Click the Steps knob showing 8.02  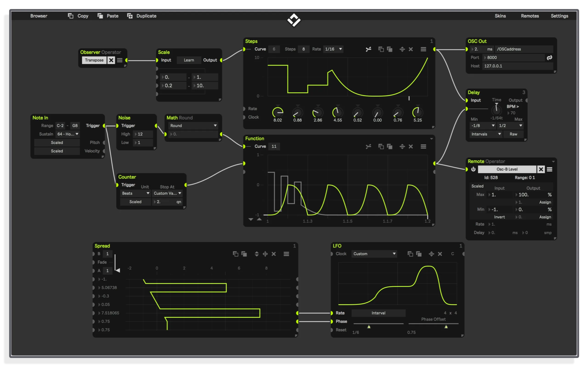pyautogui.click(x=278, y=112)
